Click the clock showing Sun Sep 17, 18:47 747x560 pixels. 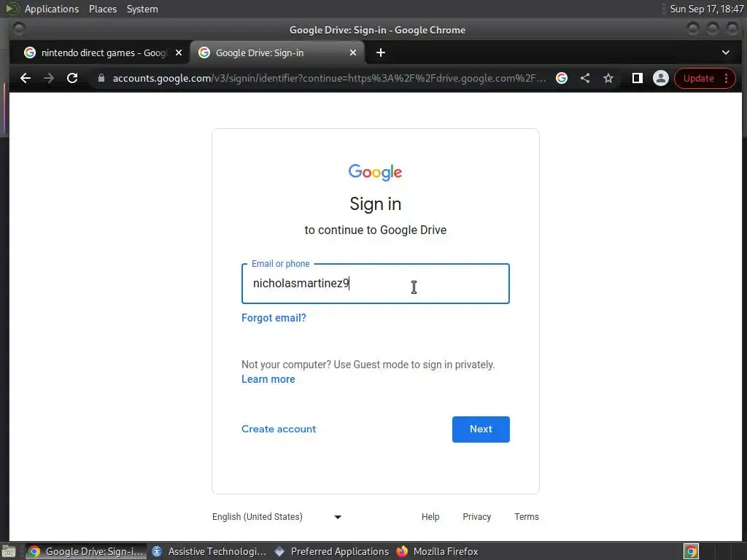coord(706,9)
